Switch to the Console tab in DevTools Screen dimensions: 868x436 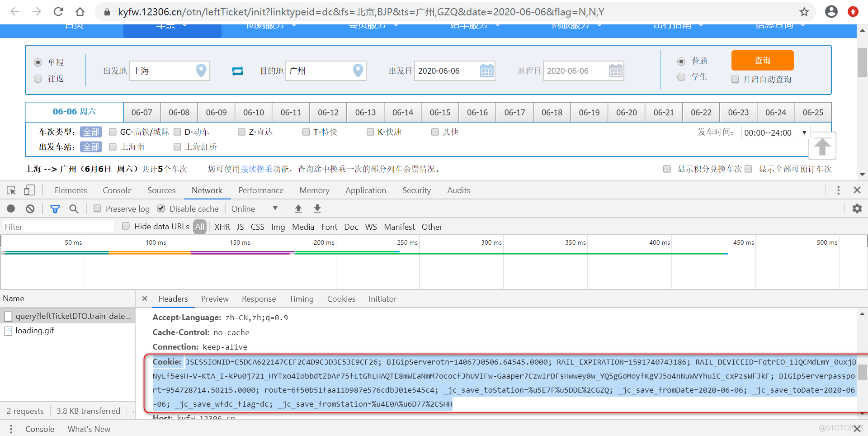(x=117, y=190)
